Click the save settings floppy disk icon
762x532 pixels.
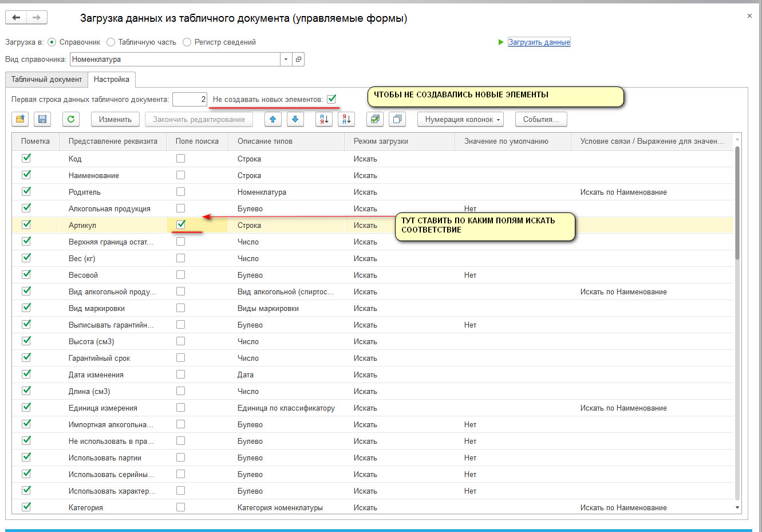42,119
